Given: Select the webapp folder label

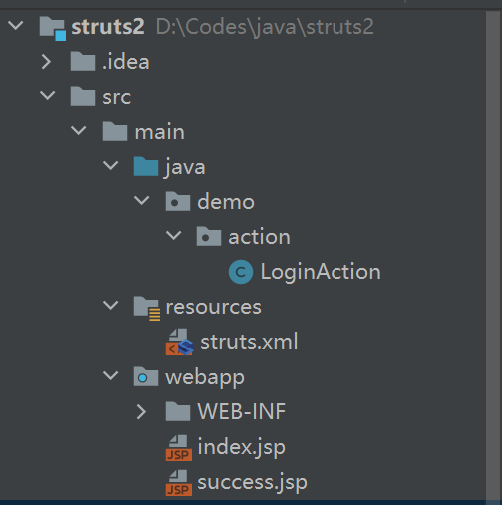Looking at the screenshot, I should click(x=205, y=378).
